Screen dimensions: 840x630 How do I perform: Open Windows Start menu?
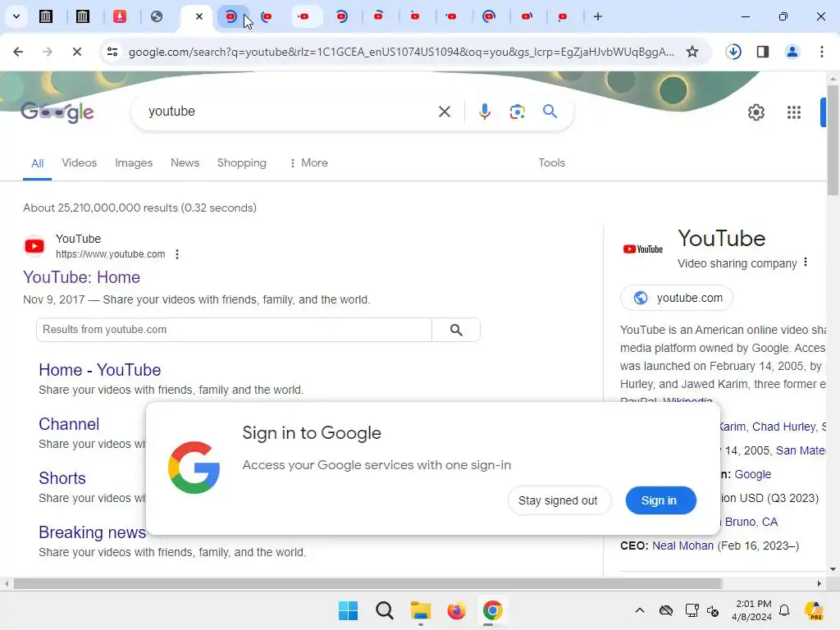[x=348, y=610]
